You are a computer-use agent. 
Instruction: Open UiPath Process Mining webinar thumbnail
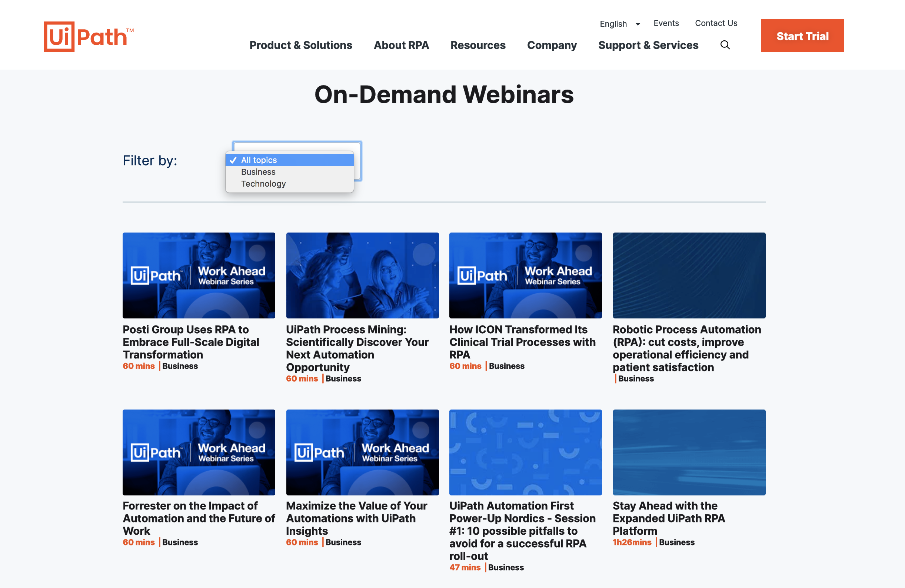[362, 275]
